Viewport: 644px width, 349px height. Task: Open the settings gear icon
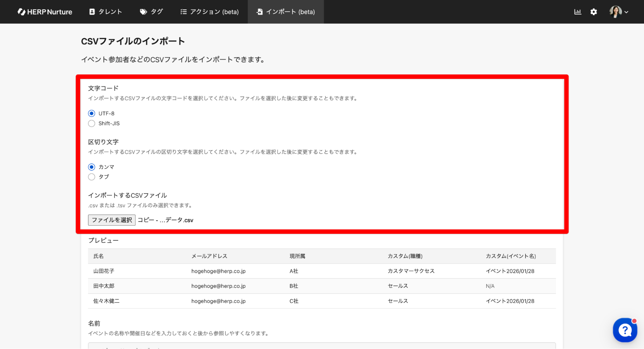click(x=593, y=12)
